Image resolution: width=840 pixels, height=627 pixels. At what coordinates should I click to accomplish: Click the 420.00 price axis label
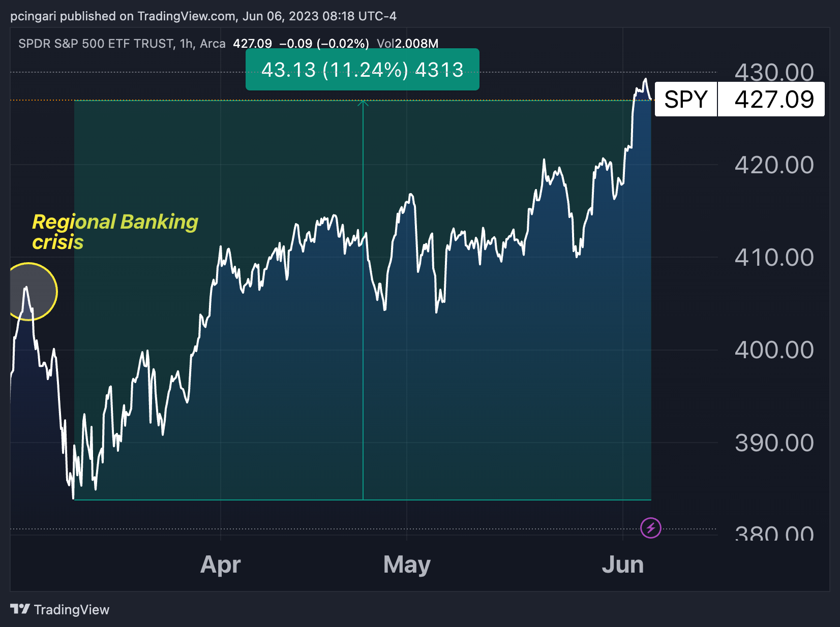pos(774,165)
